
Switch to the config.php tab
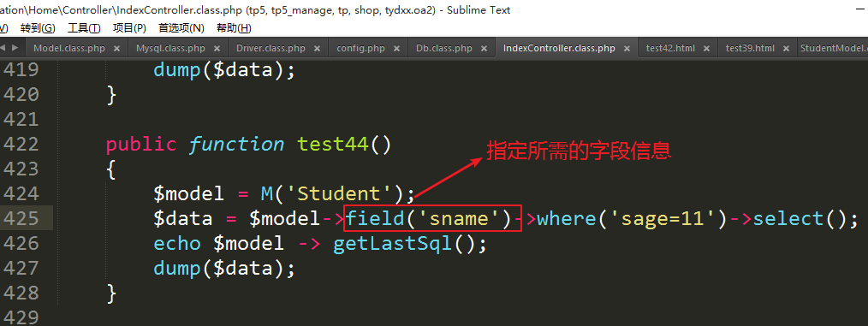360,49
